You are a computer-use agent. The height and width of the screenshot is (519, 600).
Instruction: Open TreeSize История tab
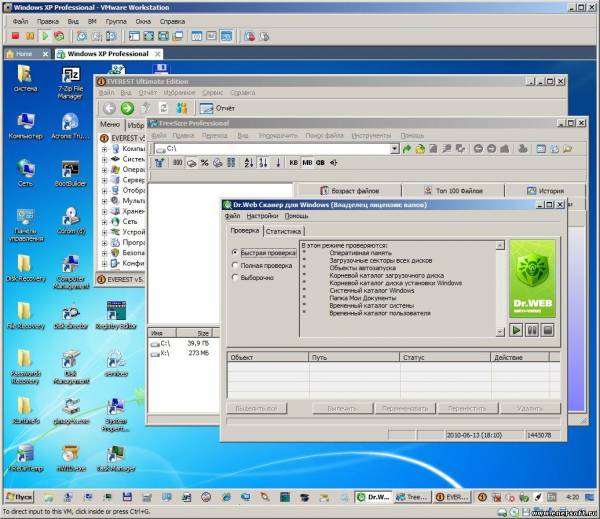click(545, 190)
